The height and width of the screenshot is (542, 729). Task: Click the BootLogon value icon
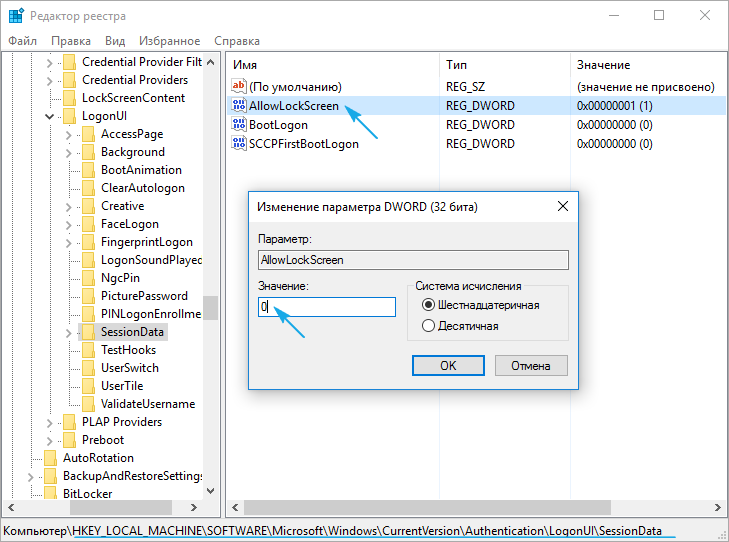pos(239,125)
